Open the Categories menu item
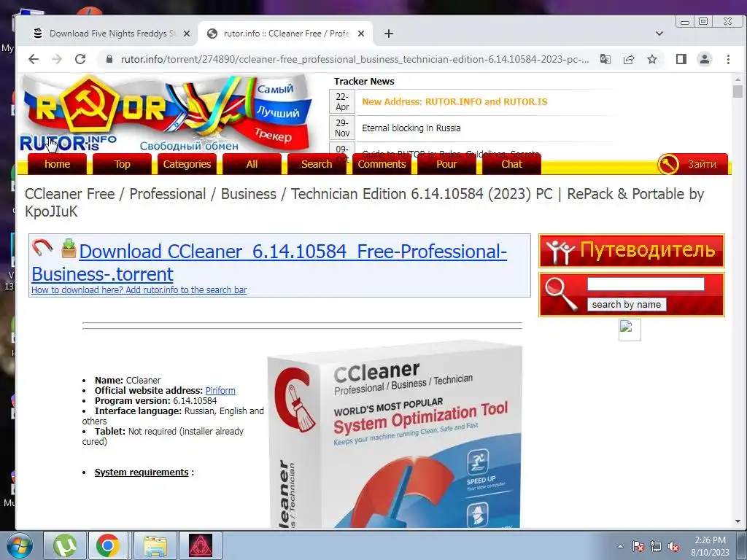This screenshot has width=747, height=560. click(x=187, y=164)
